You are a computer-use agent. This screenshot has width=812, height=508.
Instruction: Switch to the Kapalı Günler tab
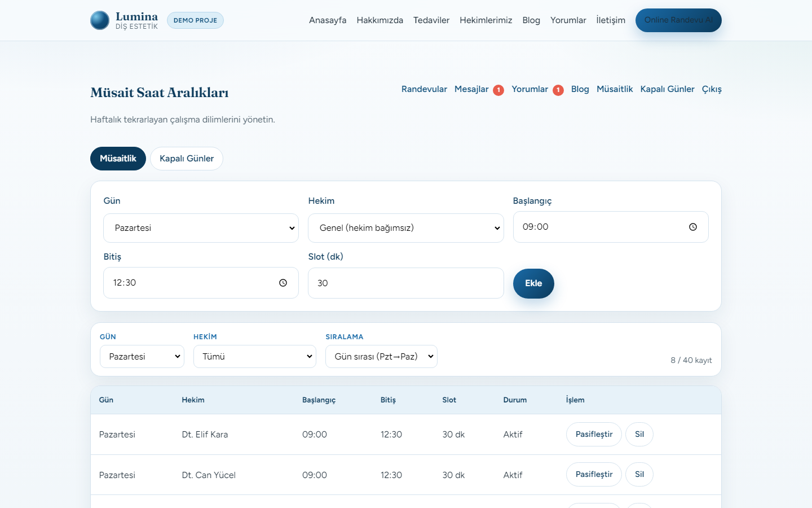pyautogui.click(x=187, y=159)
